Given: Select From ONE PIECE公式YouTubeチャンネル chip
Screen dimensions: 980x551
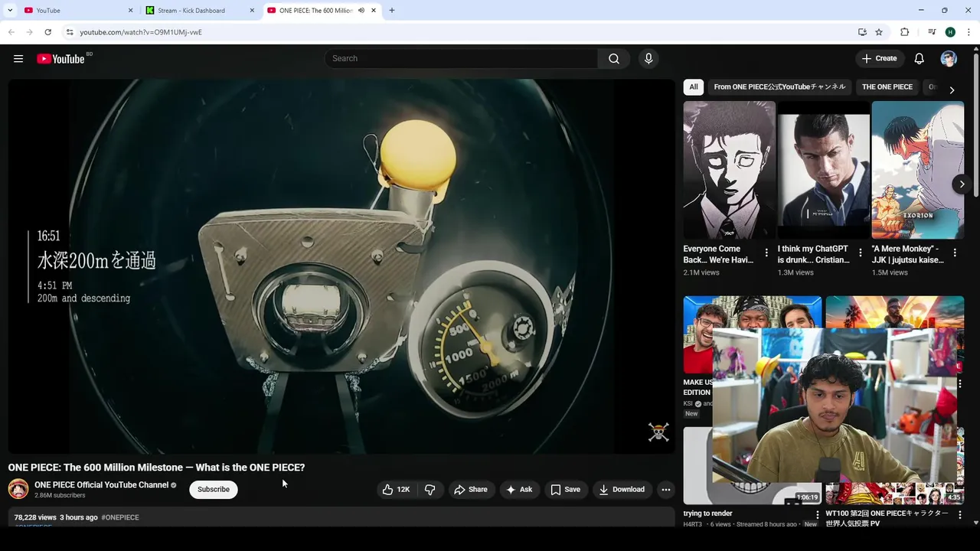Looking at the screenshot, I should click(779, 87).
